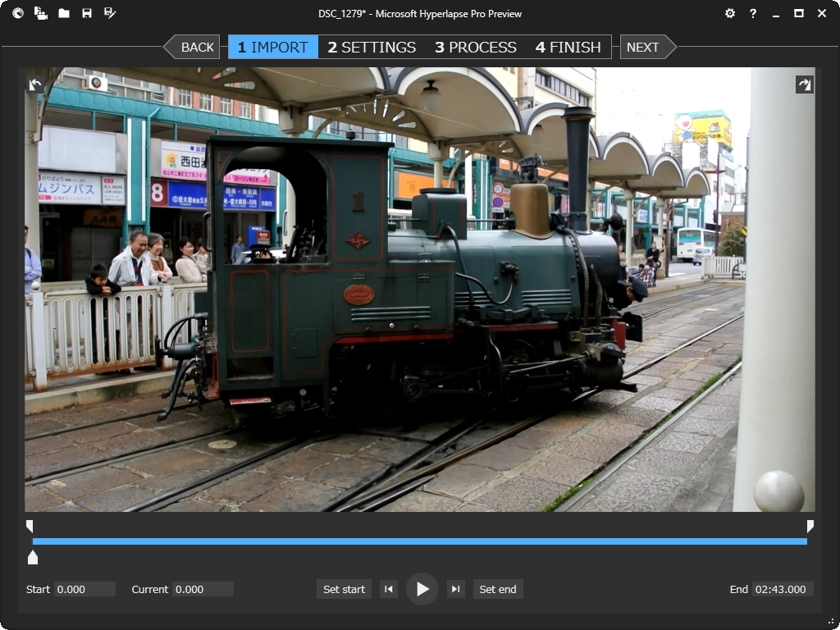This screenshot has width=840, height=630.
Task: Open Hyperlapse Pro help
Action: click(752, 13)
